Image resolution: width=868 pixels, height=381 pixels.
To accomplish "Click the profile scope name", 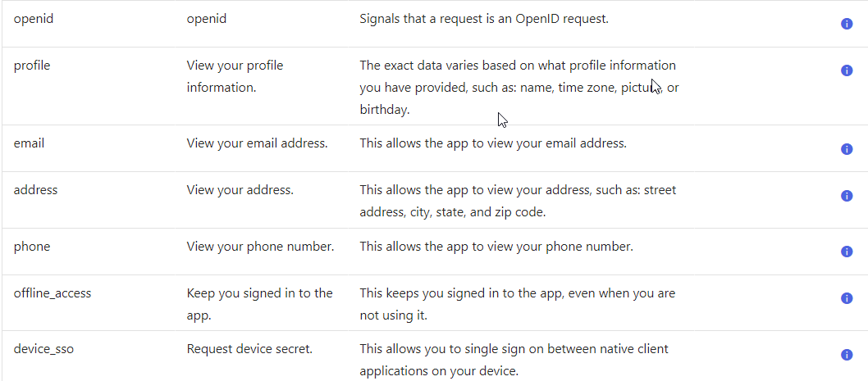I will (32, 65).
